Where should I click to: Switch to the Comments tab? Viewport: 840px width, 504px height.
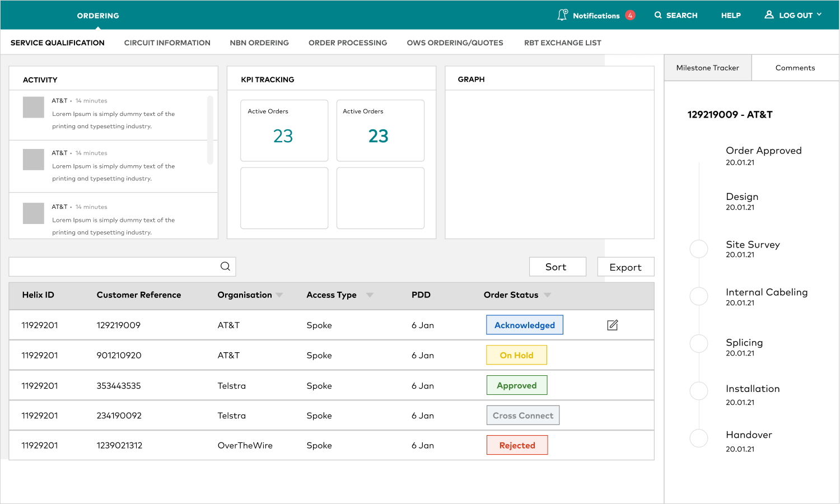tap(795, 68)
